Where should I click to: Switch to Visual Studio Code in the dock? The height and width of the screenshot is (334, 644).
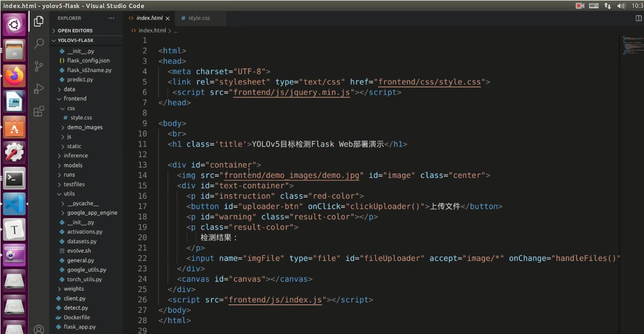(x=14, y=204)
